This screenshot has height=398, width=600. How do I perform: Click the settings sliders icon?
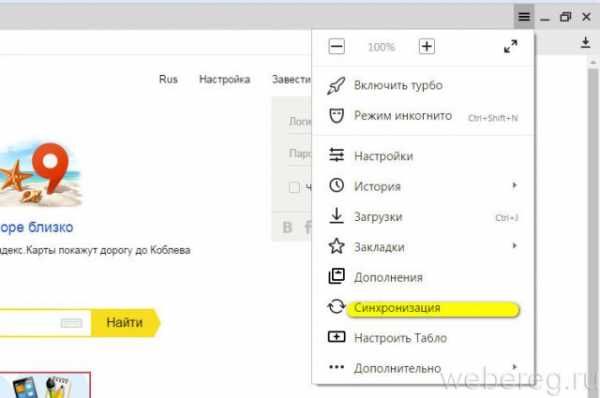click(x=337, y=155)
